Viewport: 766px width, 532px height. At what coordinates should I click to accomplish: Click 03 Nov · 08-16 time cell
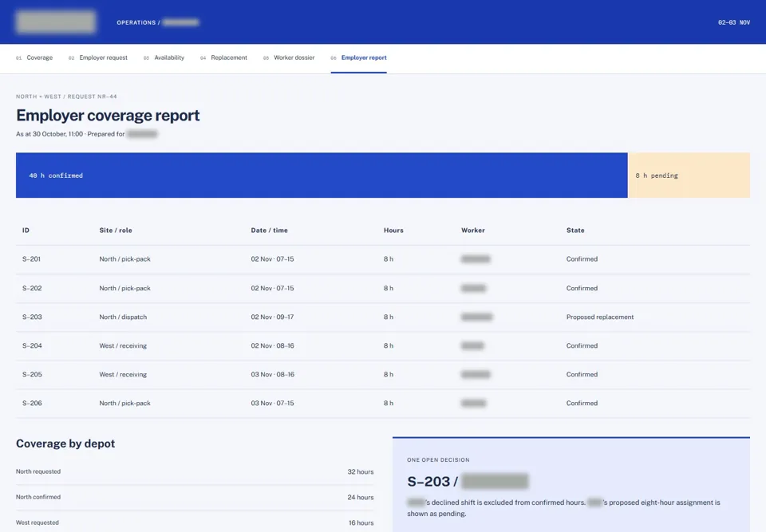pyautogui.click(x=273, y=375)
